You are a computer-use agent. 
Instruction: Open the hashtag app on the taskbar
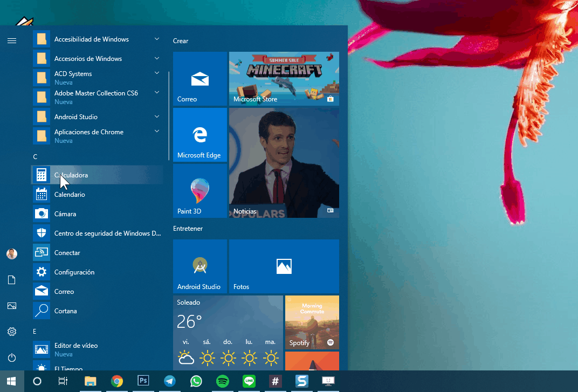coord(276,381)
